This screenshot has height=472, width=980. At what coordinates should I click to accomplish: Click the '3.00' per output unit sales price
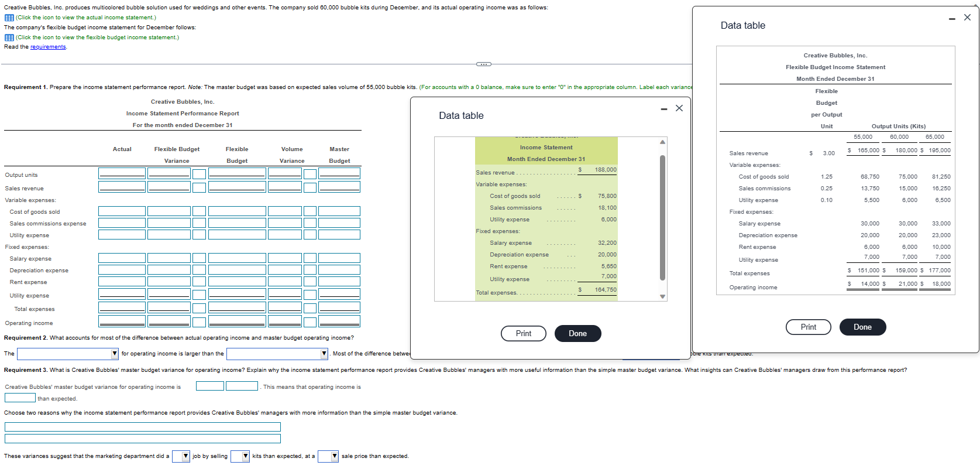click(829, 153)
